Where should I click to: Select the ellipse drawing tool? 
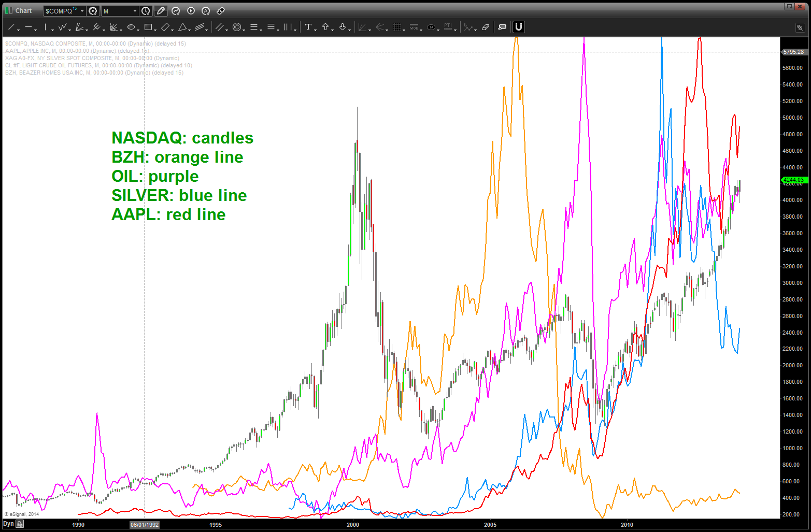tap(131, 27)
